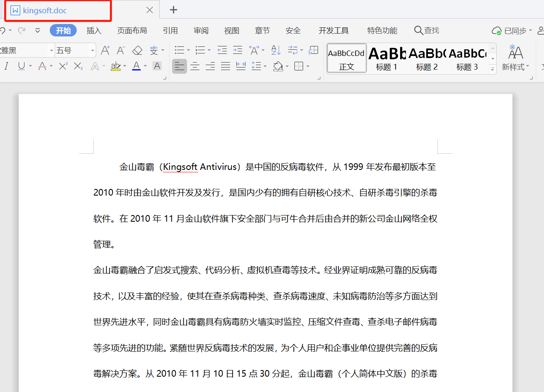Apply numbered list formatting
Viewport: 544px width, 392px height.
tap(200, 50)
